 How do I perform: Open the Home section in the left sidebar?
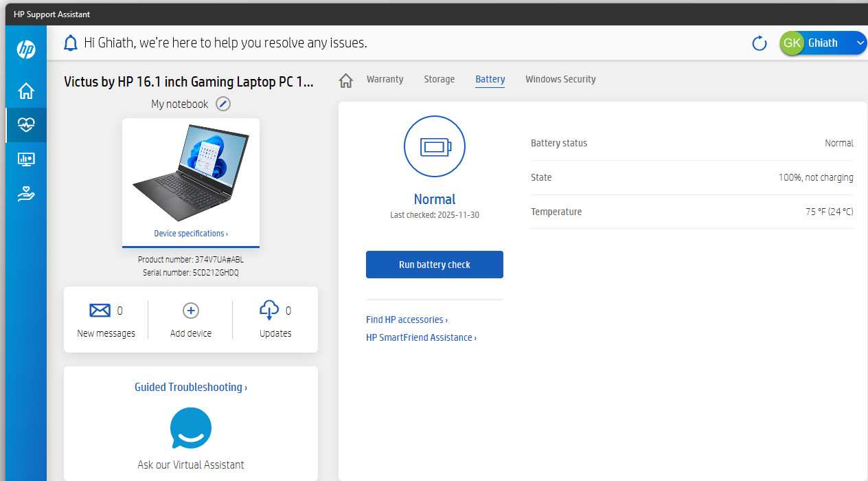coord(26,91)
